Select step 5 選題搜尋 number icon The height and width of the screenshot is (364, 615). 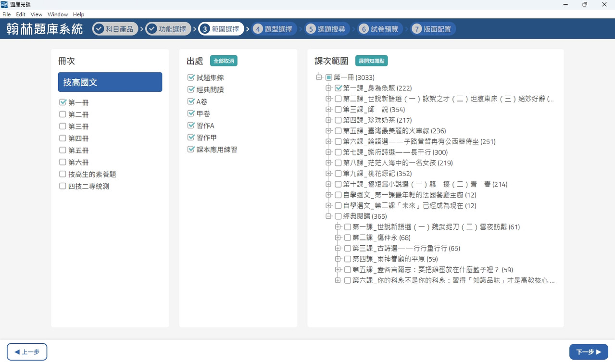click(x=311, y=29)
